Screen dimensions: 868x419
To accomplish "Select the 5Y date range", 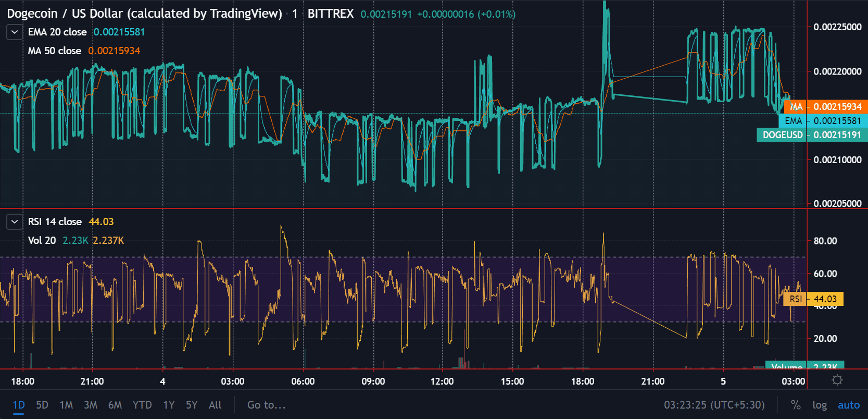I will tap(192, 405).
